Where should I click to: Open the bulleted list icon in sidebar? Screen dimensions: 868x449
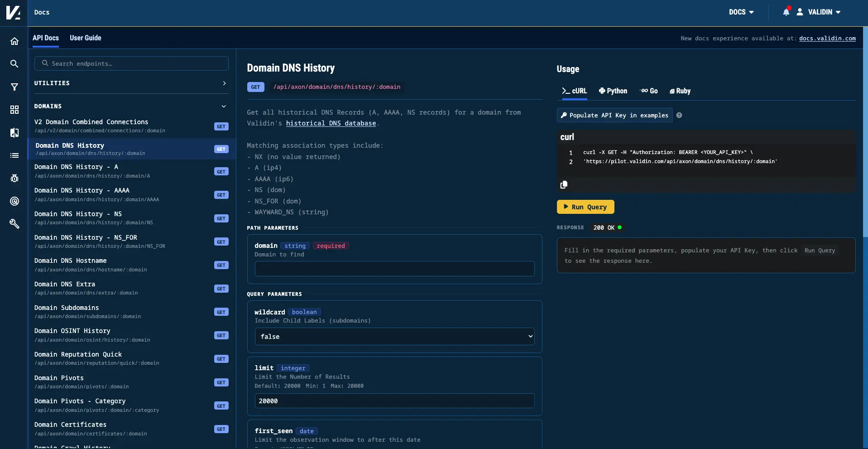point(14,155)
